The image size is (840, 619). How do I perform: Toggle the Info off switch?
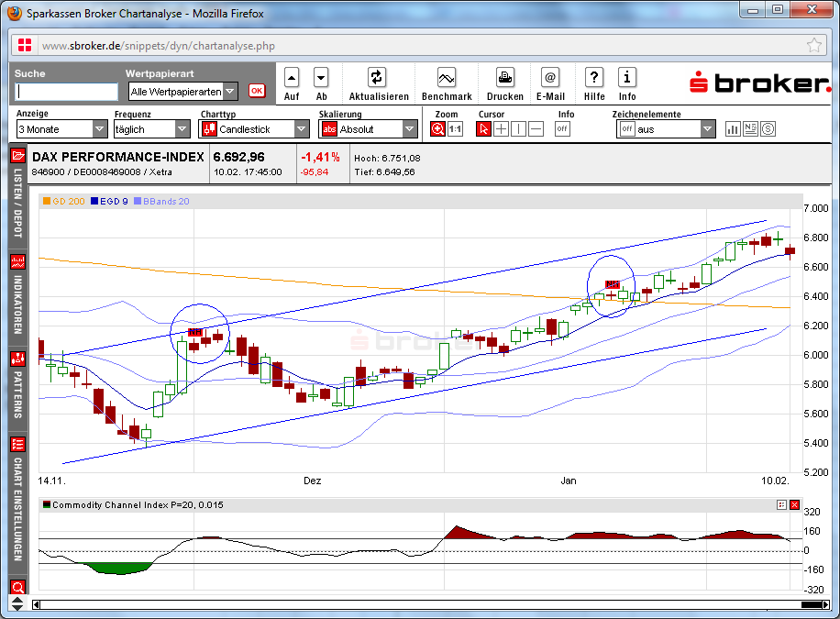(x=562, y=129)
